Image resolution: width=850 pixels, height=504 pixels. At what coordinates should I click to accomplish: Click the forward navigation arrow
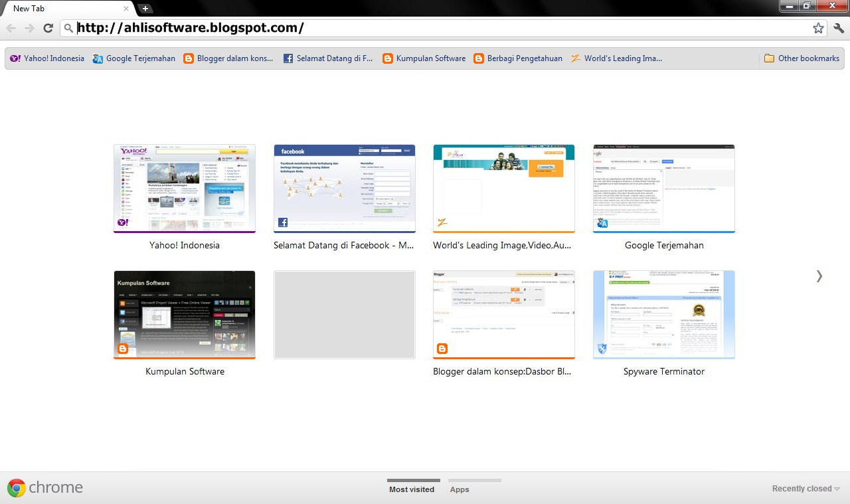coord(29,28)
